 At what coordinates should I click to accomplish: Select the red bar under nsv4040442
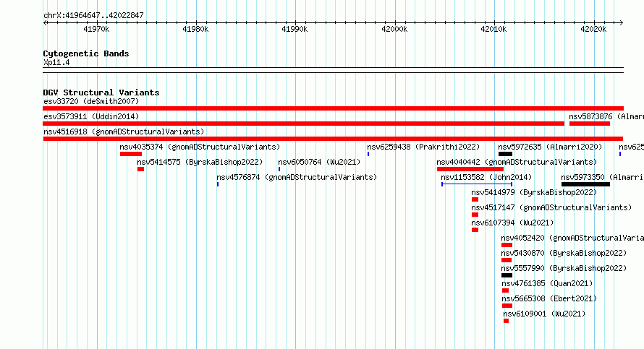tap(470, 169)
